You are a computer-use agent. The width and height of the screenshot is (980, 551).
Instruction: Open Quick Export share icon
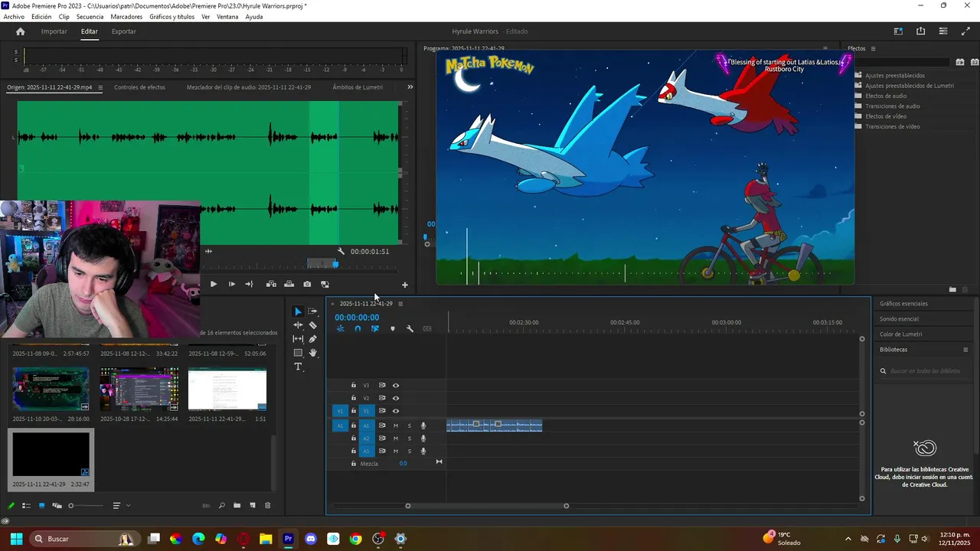[x=920, y=31]
